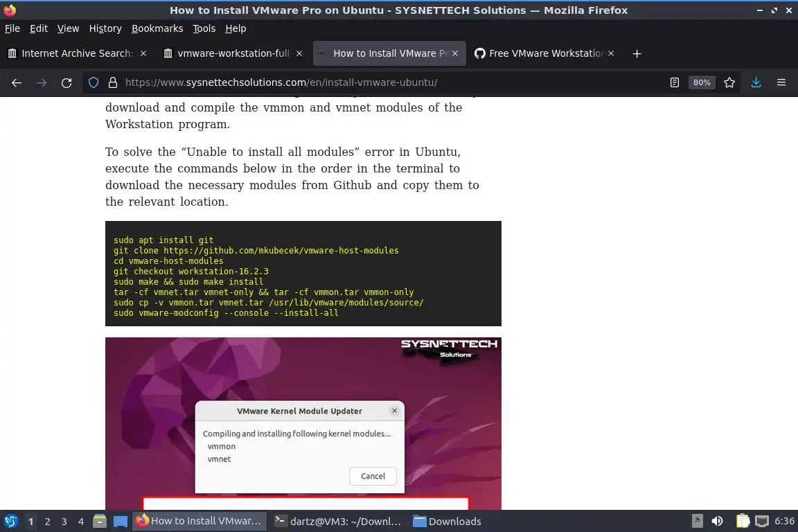Click the show desktop taskbar icon
Screen dimensions: 798x532
(120, 522)
